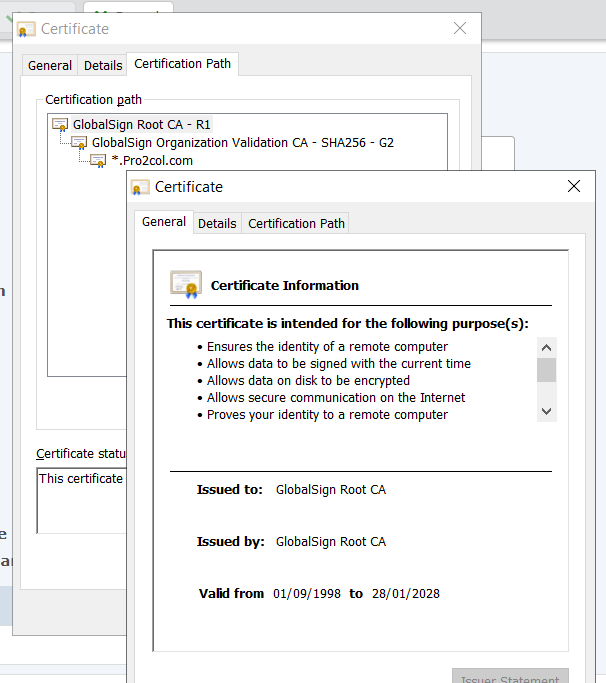
Task: Close the back Certificate window
Action: [x=460, y=28]
